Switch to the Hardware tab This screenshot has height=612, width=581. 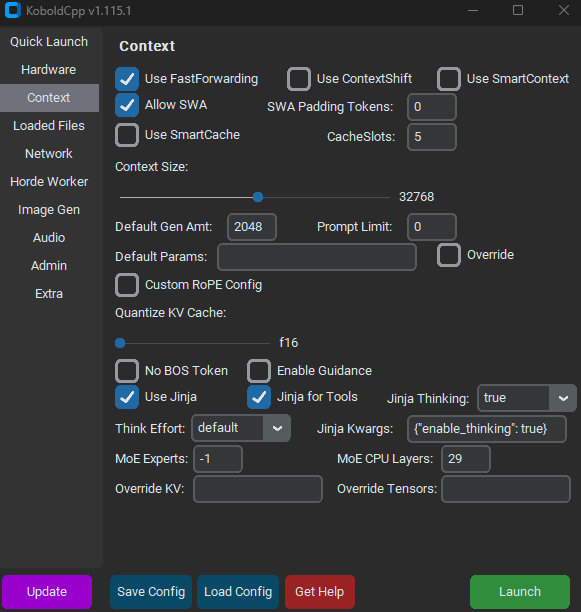49,70
